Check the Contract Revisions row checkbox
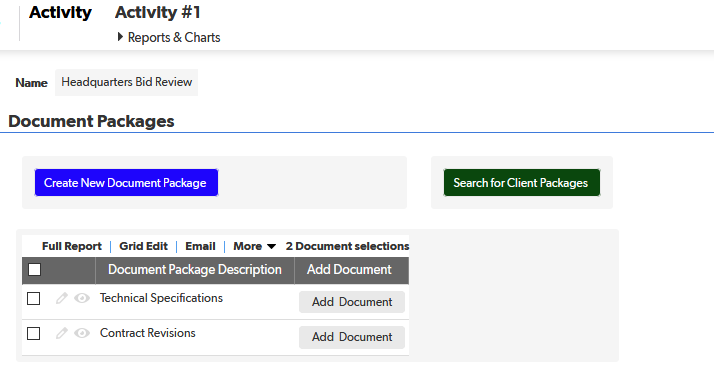This screenshot has height=382, width=714. [x=34, y=334]
